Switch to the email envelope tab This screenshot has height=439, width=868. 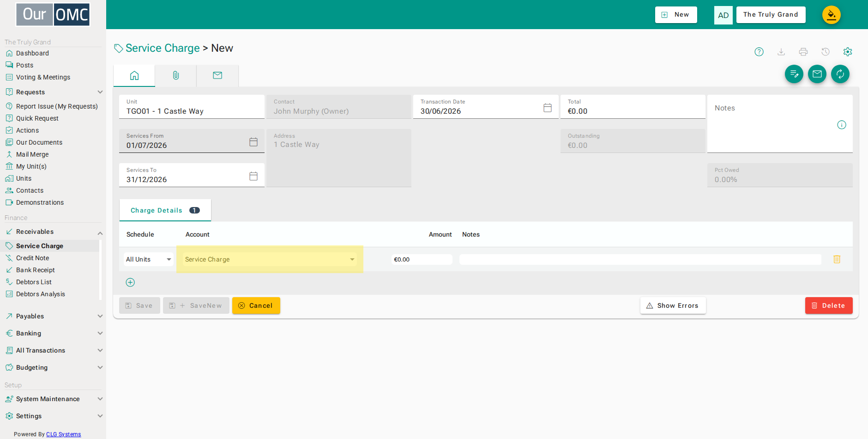pos(217,76)
